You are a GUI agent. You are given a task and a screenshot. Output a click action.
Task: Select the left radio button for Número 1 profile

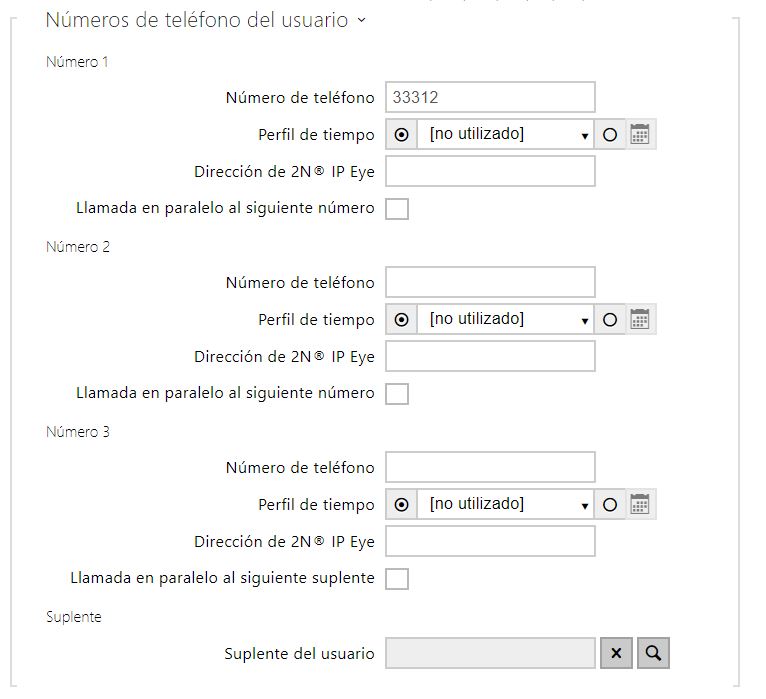click(x=402, y=134)
